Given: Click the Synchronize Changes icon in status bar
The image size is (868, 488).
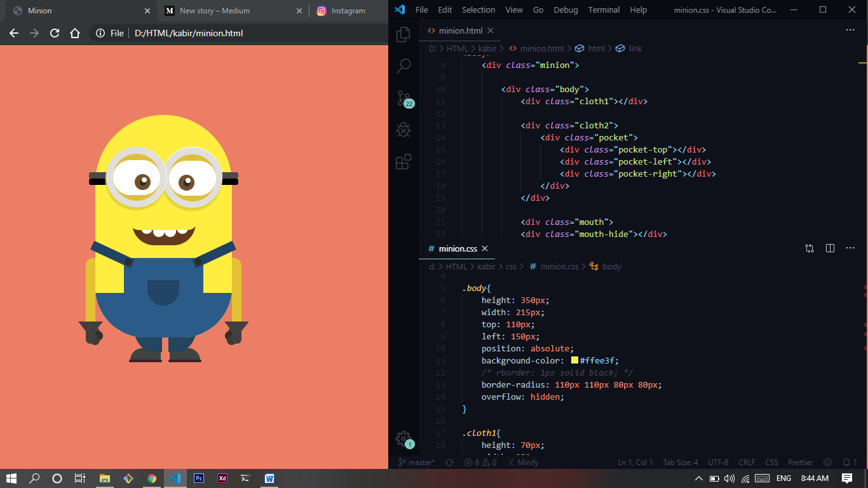Looking at the screenshot, I should 449,463.
